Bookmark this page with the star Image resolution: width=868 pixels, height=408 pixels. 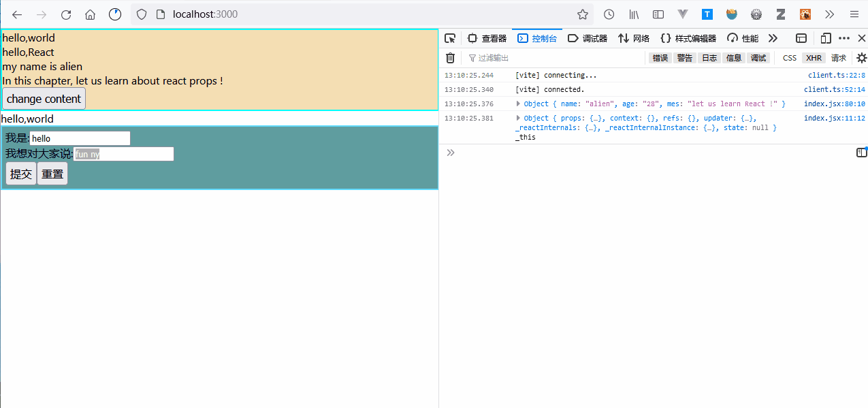583,14
